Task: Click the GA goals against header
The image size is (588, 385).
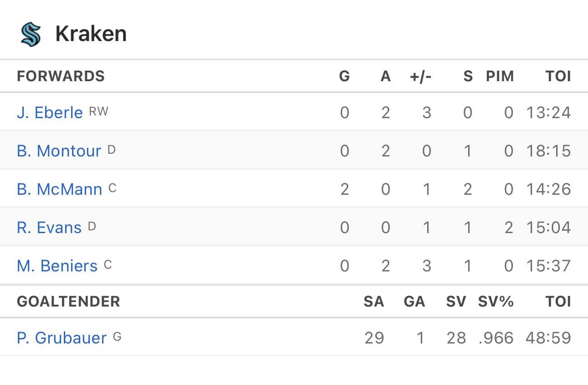Action: pos(414,302)
